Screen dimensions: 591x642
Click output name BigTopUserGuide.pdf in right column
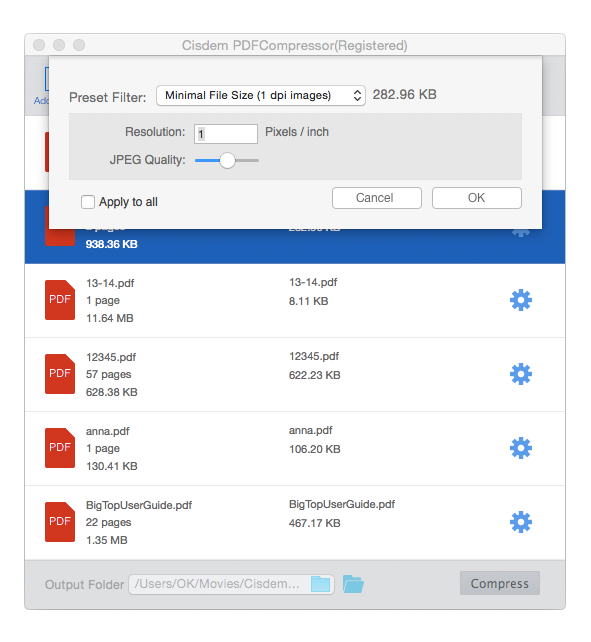[342, 504]
